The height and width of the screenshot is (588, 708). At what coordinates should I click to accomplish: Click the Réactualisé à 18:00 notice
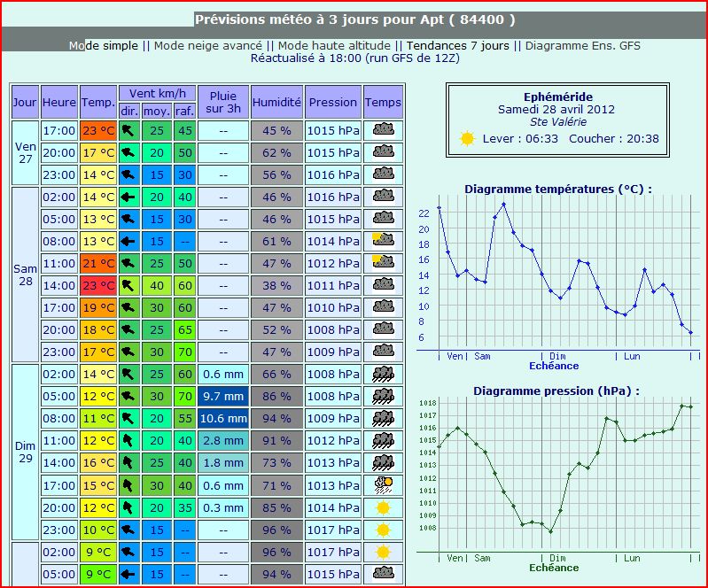tap(355, 58)
